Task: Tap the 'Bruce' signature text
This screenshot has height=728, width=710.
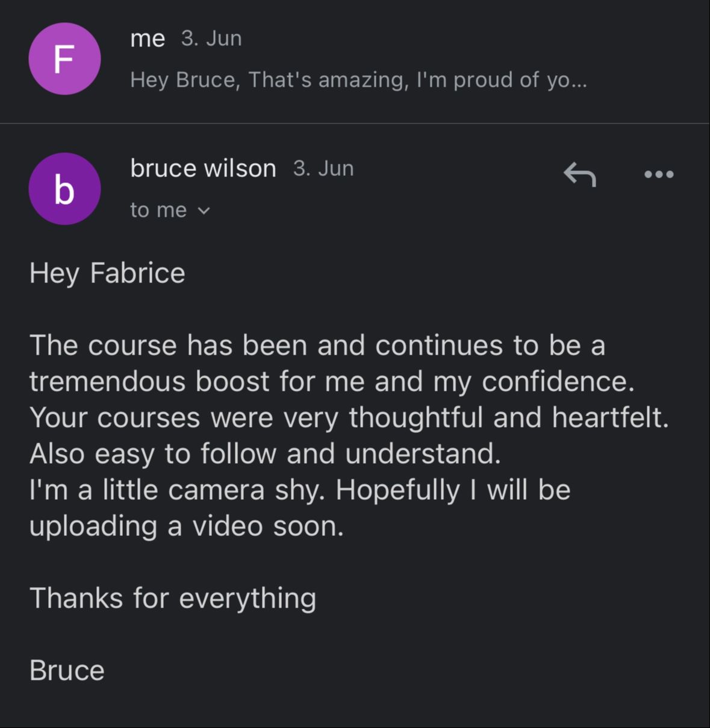Action: pos(67,671)
